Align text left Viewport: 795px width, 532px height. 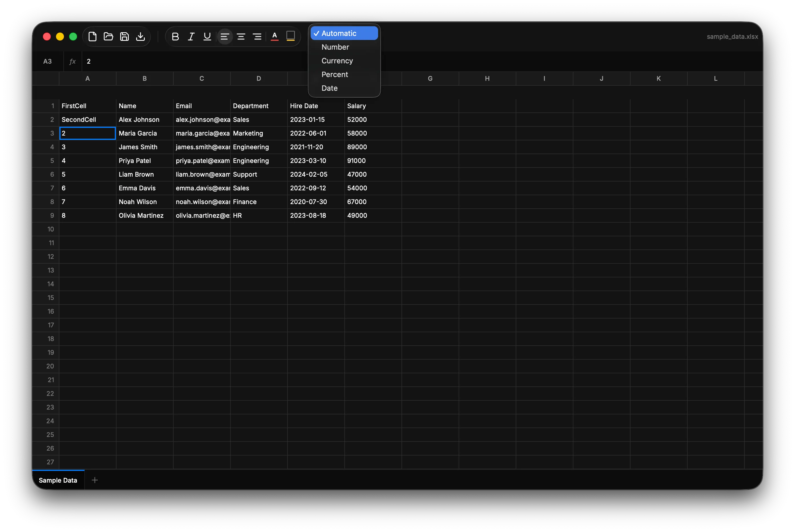click(225, 37)
